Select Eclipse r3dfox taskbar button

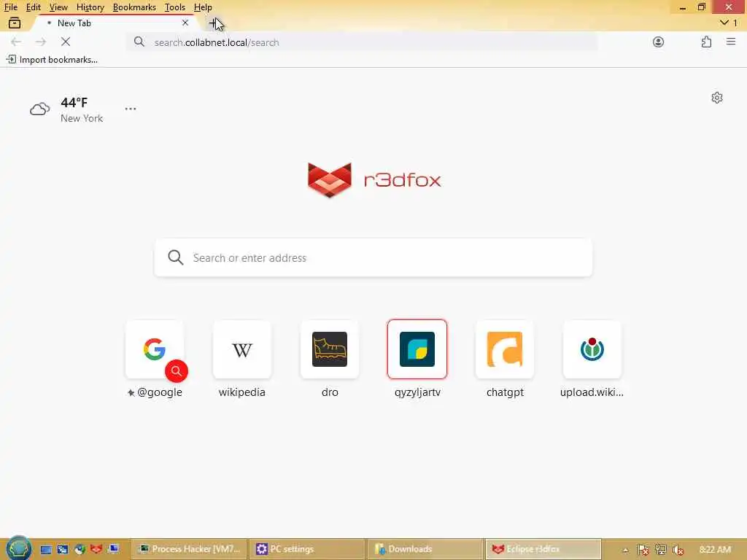coord(543,549)
